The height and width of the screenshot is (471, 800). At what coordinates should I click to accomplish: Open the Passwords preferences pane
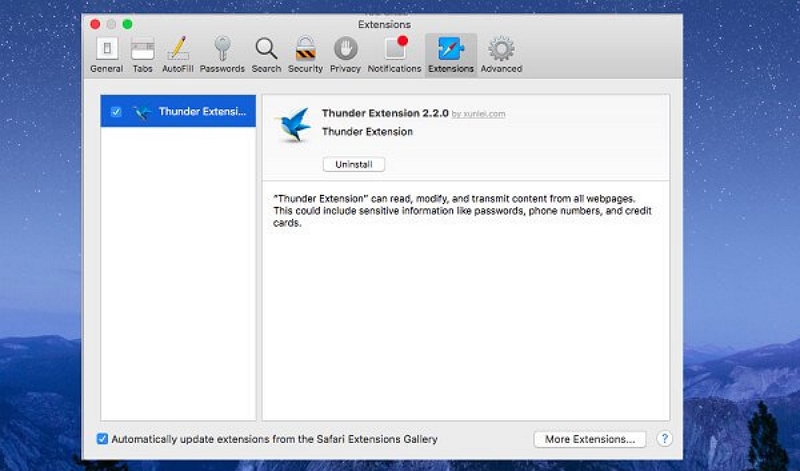click(x=222, y=55)
